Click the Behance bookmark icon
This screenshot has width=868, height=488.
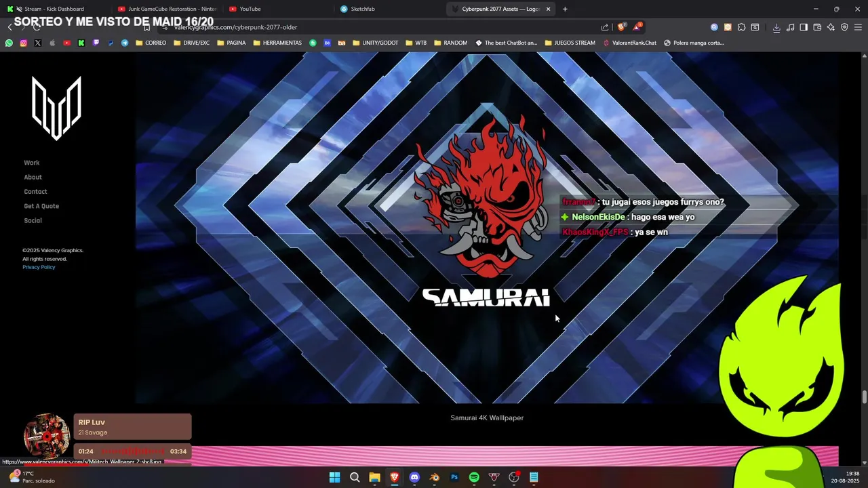pos(327,43)
